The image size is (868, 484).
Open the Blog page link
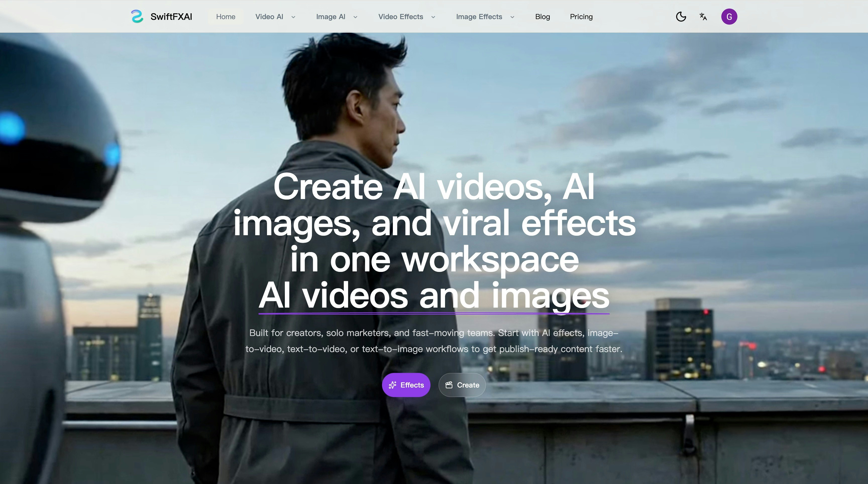point(542,17)
